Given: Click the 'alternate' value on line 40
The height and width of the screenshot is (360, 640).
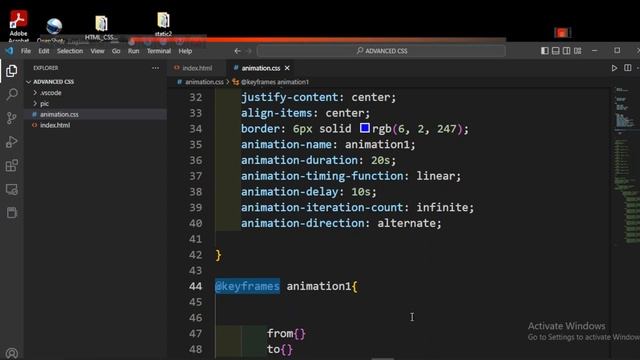Looking at the screenshot, I should pos(406,223).
